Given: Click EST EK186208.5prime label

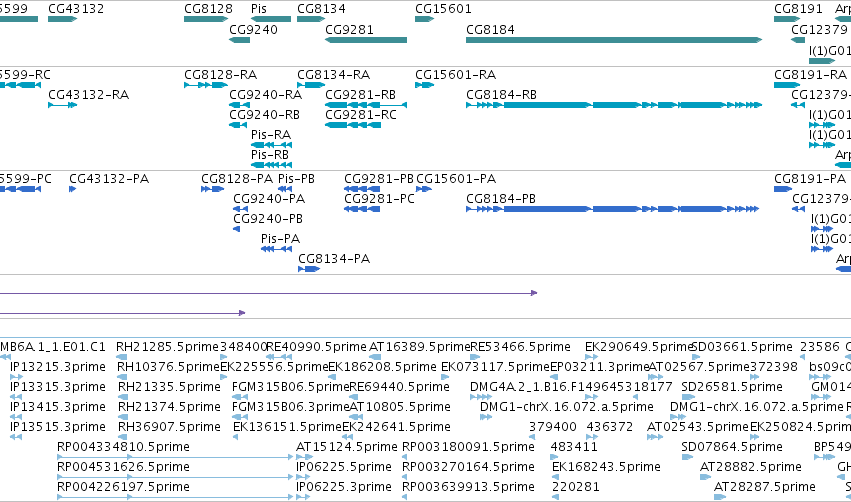Looking at the screenshot, I should coord(383,367).
